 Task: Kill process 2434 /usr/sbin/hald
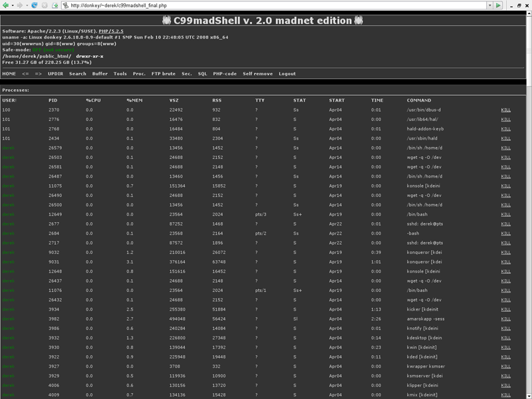coord(506,138)
